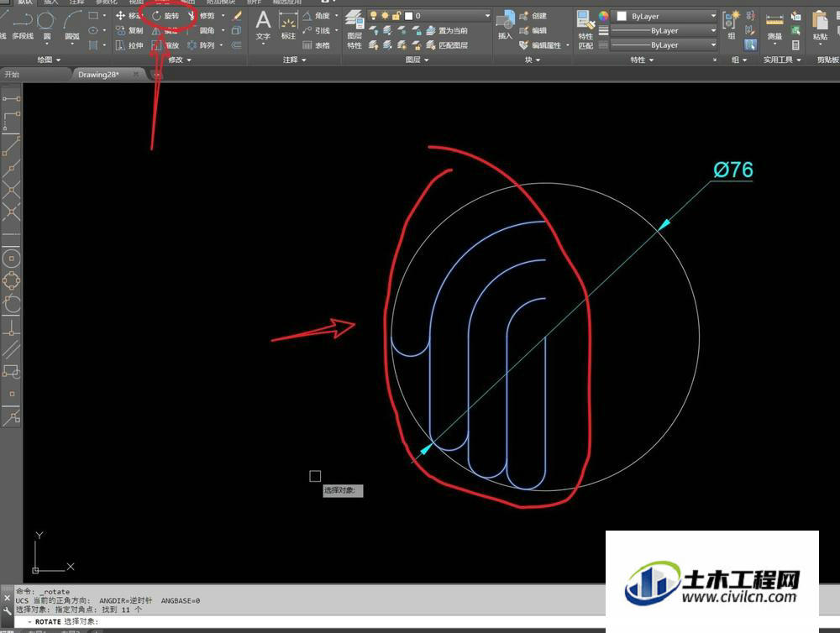840x633 pixels.
Task: Open the Group (组) tool
Action: (x=731, y=24)
